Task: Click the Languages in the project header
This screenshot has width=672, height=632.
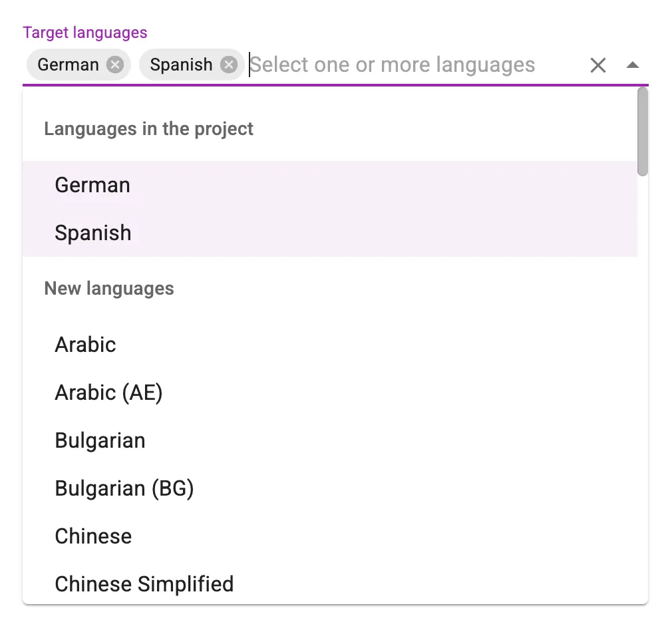Action: [x=148, y=128]
